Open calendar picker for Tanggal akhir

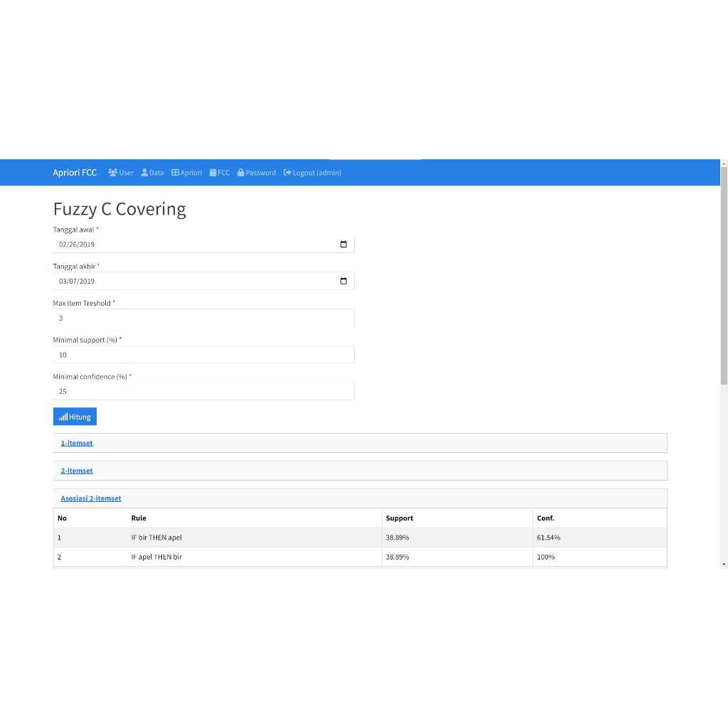coord(343,282)
